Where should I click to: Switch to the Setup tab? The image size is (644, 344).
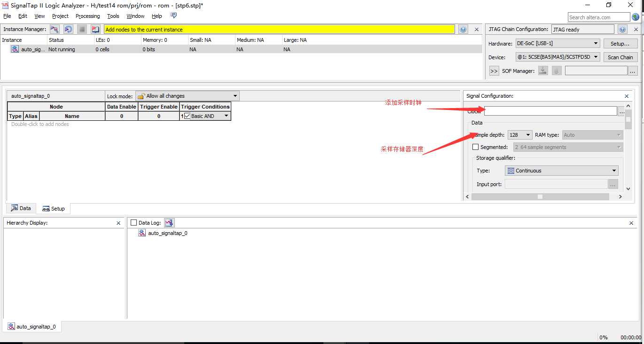click(54, 209)
